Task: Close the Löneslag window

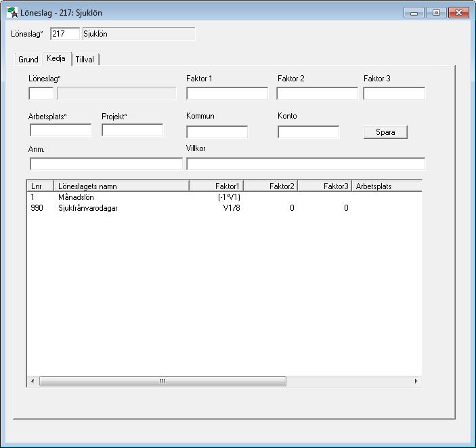Action: [x=458, y=13]
